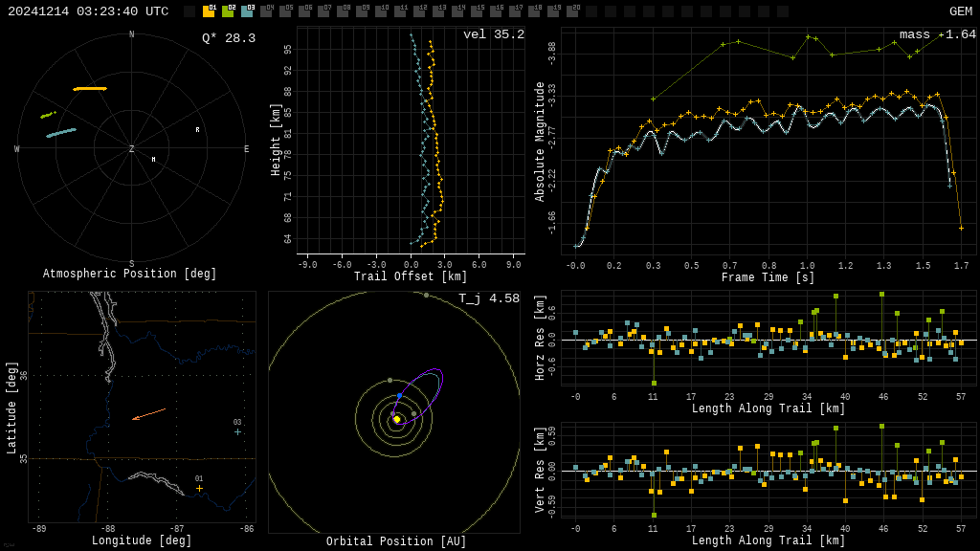Click the UTC timestamp at top left
The height and width of the screenshot is (551, 980).
(88, 11)
